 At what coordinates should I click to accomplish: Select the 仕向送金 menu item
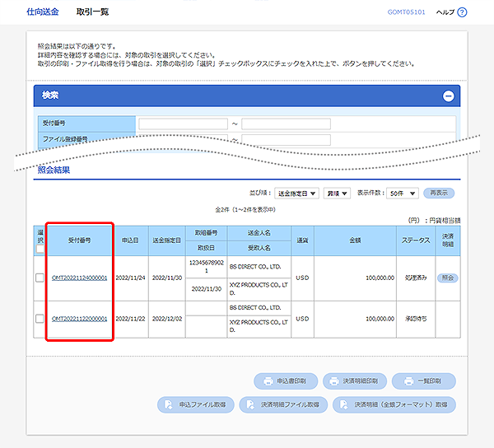pyautogui.click(x=43, y=12)
